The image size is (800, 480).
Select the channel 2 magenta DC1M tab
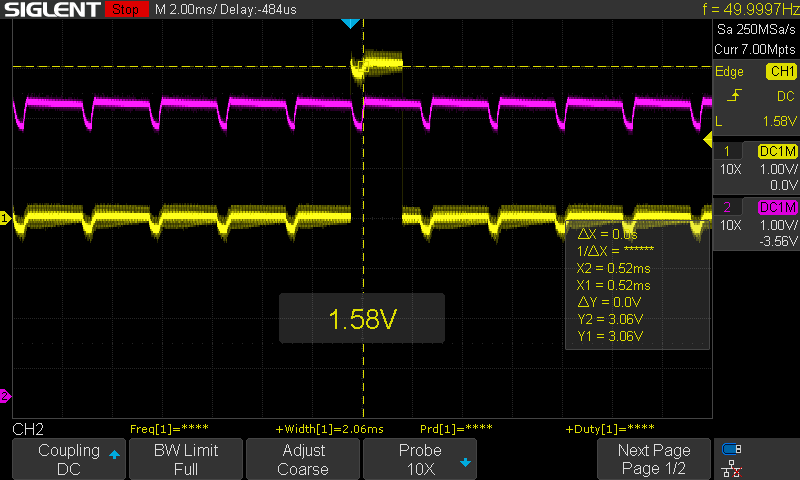[x=778, y=206]
